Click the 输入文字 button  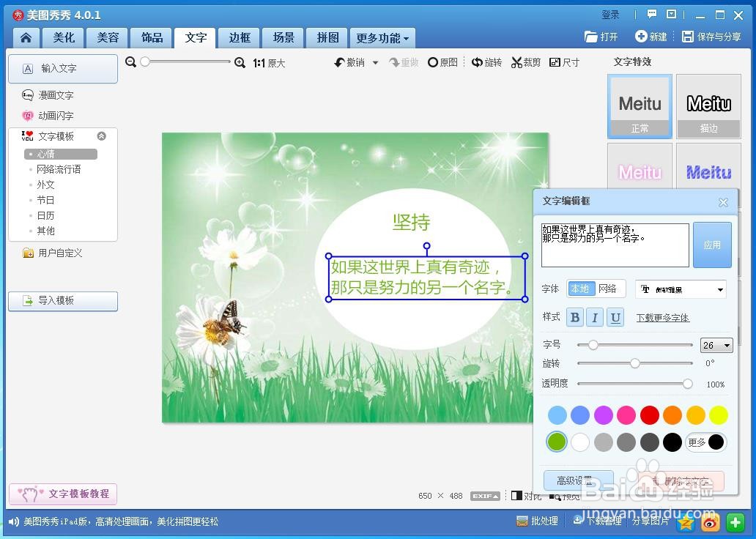63,68
